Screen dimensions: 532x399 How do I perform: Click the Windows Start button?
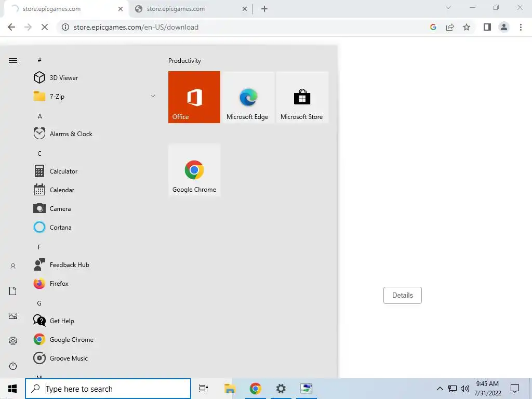pyautogui.click(x=12, y=389)
